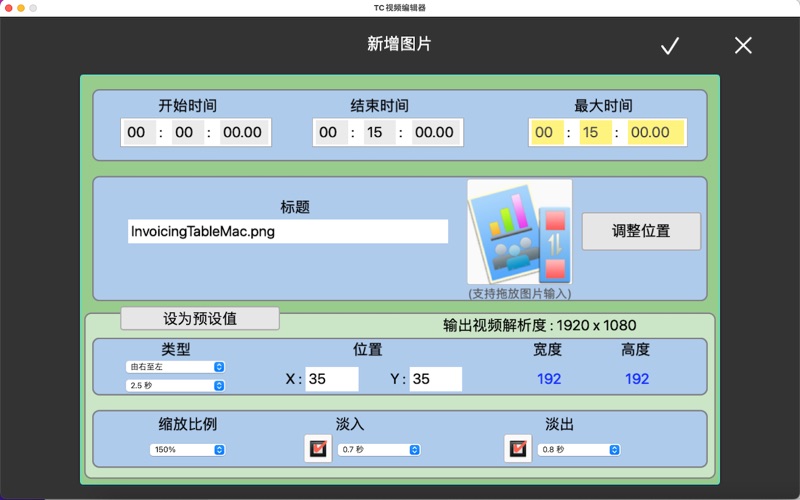The height and width of the screenshot is (500, 800).
Task: Click the 最大时间 hours yellow field
Action: [x=547, y=133]
